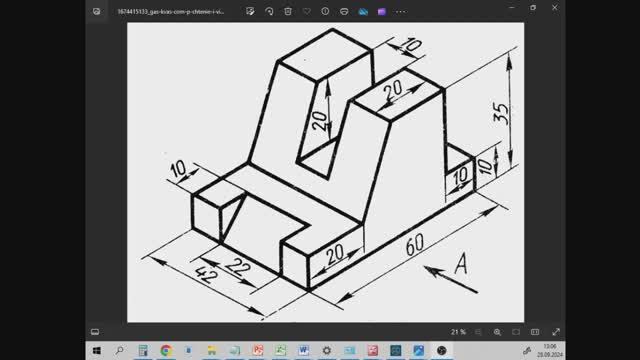Delete the image with the trash icon
This screenshot has height=360, width=640.
pyautogui.click(x=288, y=11)
